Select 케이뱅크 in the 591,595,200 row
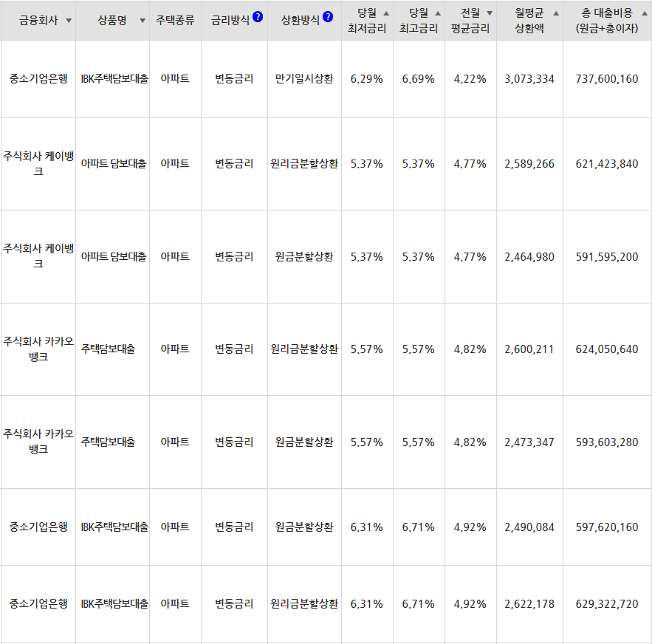This screenshot has height=644, width=652. coord(38,256)
